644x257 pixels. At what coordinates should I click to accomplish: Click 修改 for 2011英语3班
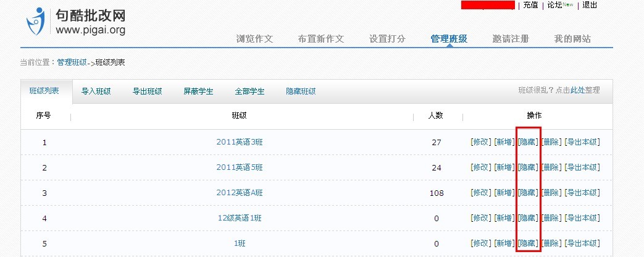(481, 142)
